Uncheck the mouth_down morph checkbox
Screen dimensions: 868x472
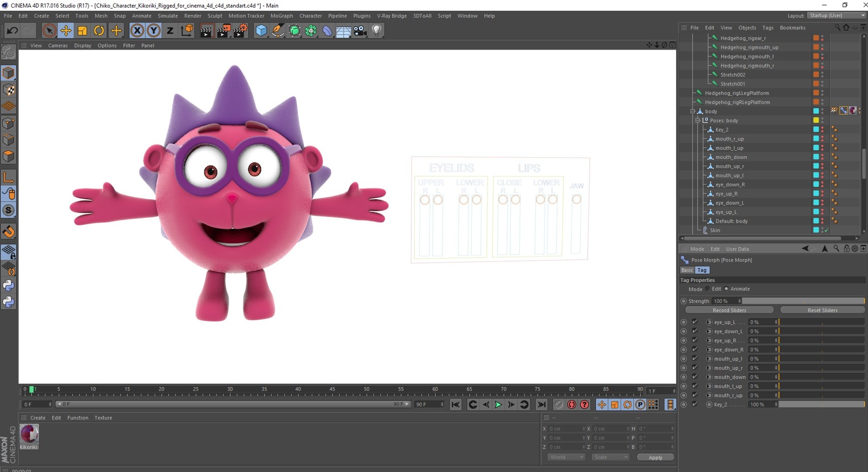pyautogui.click(x=695, y=377)
